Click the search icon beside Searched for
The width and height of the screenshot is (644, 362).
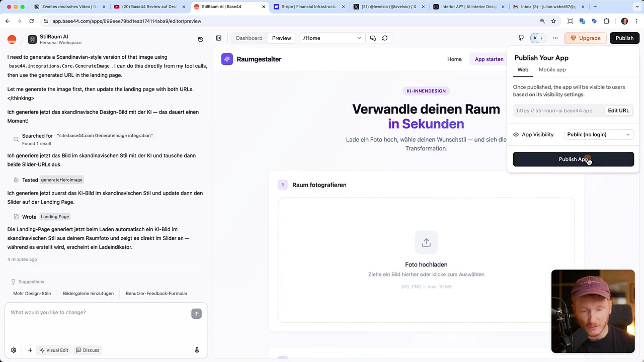(16, 139)
